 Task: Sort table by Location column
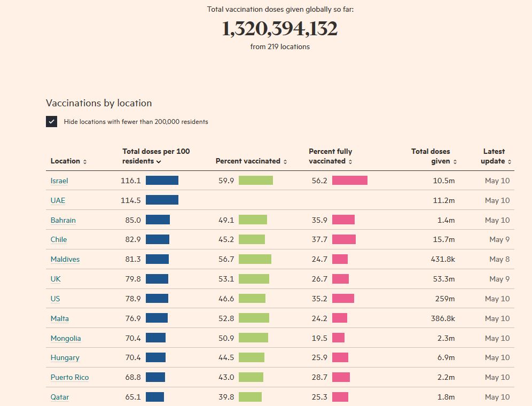coord(85,161)
